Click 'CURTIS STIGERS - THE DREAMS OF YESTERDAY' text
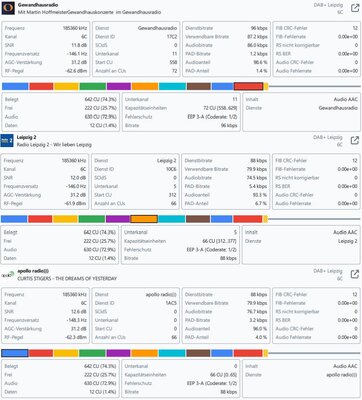Image resolution: width=362 pixels, height=400 pixels. [x=67, y=278]
